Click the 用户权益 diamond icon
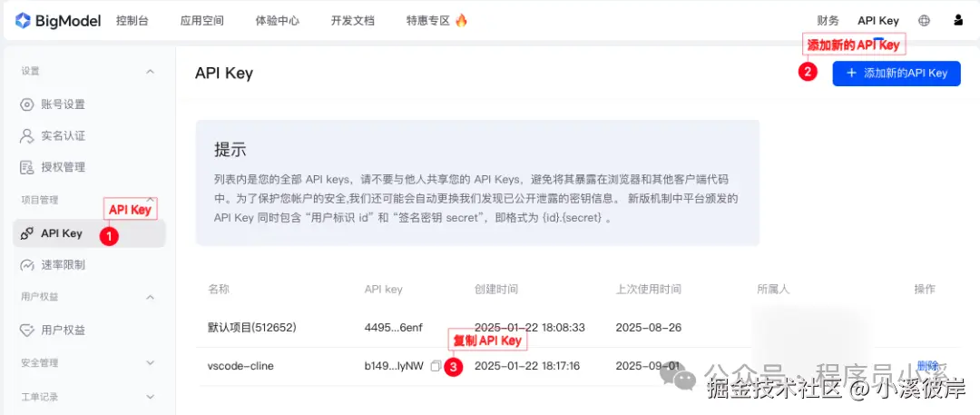980x415 pixels. [26, 330]
